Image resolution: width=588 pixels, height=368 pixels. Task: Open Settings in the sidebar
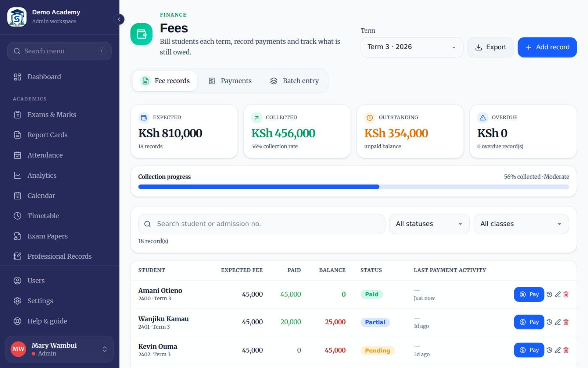60,301
